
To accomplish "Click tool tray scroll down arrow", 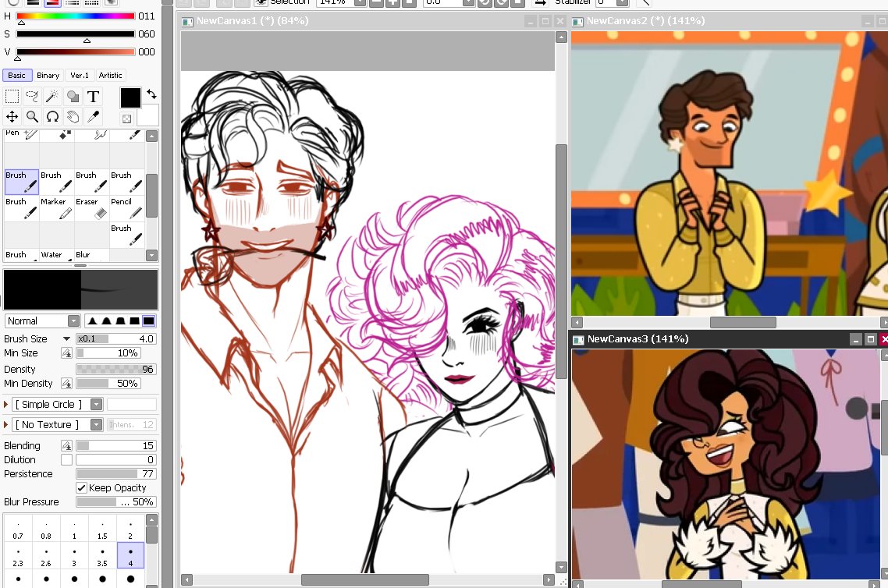I will tap(152, 255).
